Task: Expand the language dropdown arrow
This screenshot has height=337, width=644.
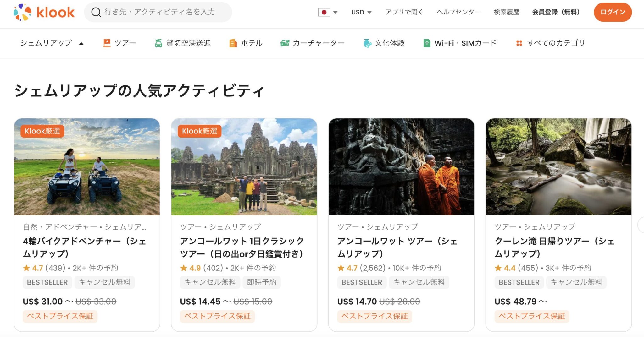Action: point(335,12)
